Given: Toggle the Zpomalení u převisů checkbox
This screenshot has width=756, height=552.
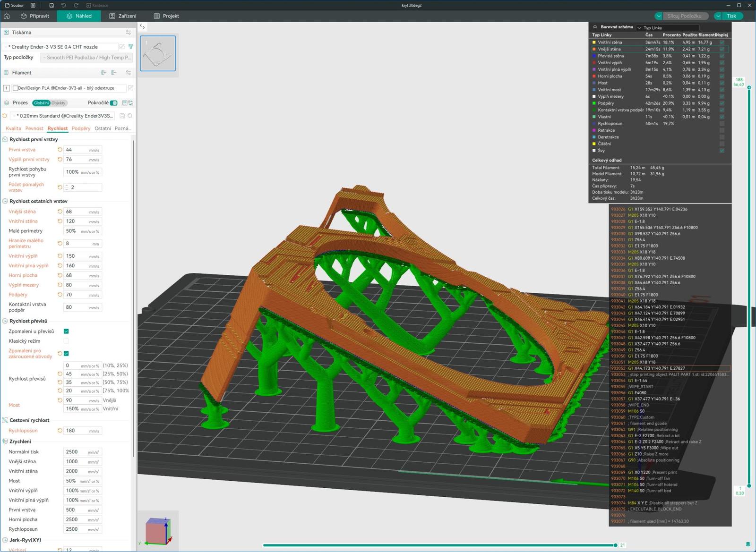Looking at the screenshot, I should [x=66, y=331].
